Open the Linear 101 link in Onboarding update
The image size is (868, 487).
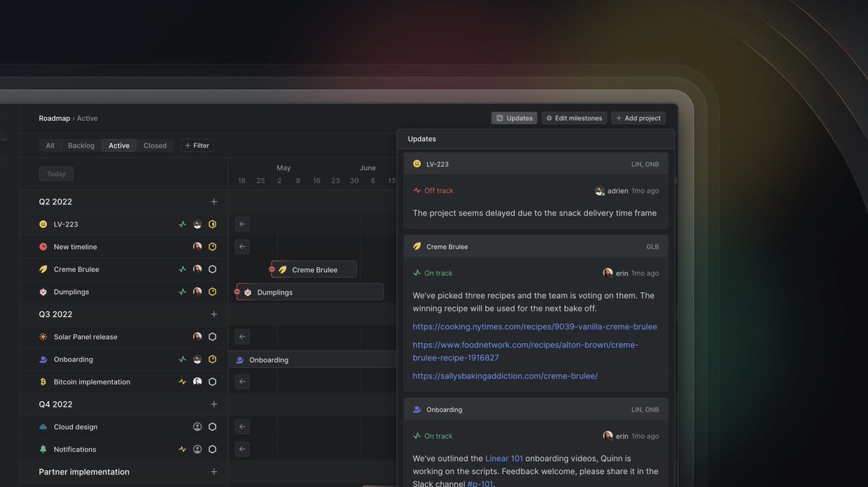(x=504, y=458)
